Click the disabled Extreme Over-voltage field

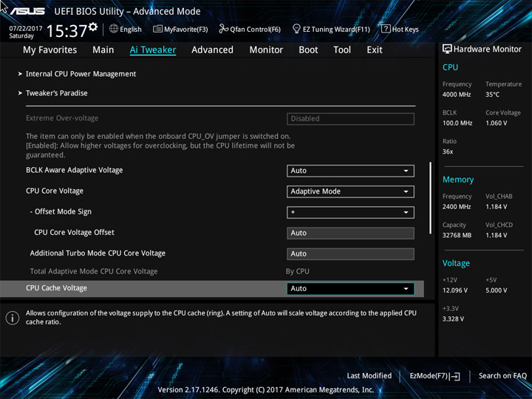pyautogui.click(x=350, y=119)
